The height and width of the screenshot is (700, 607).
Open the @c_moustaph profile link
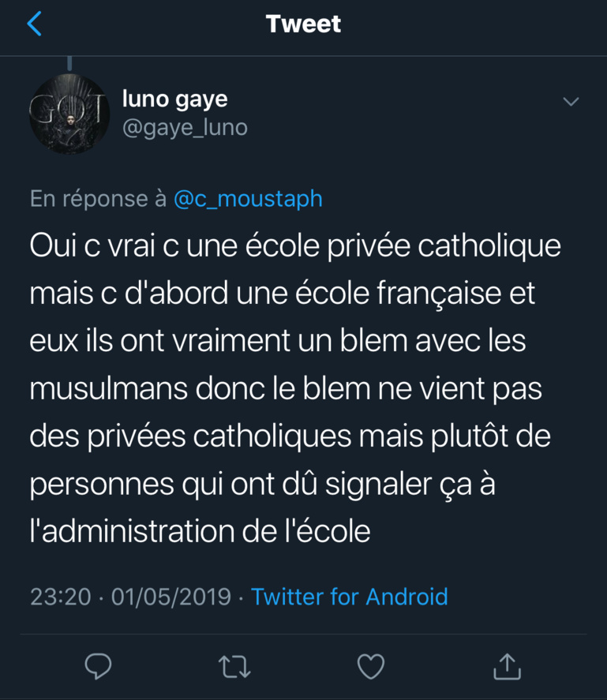click(248, 199)
